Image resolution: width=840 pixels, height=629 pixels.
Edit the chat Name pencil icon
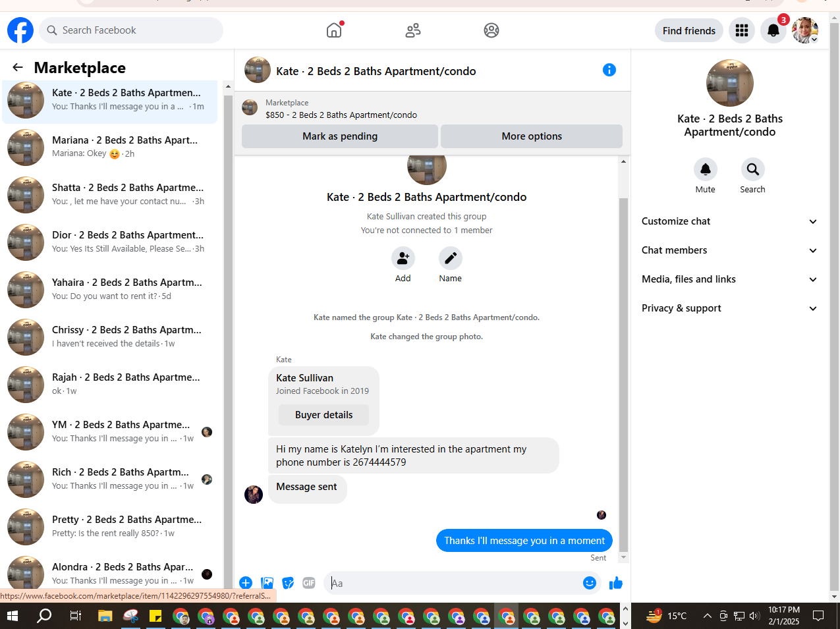pos(451,258)
